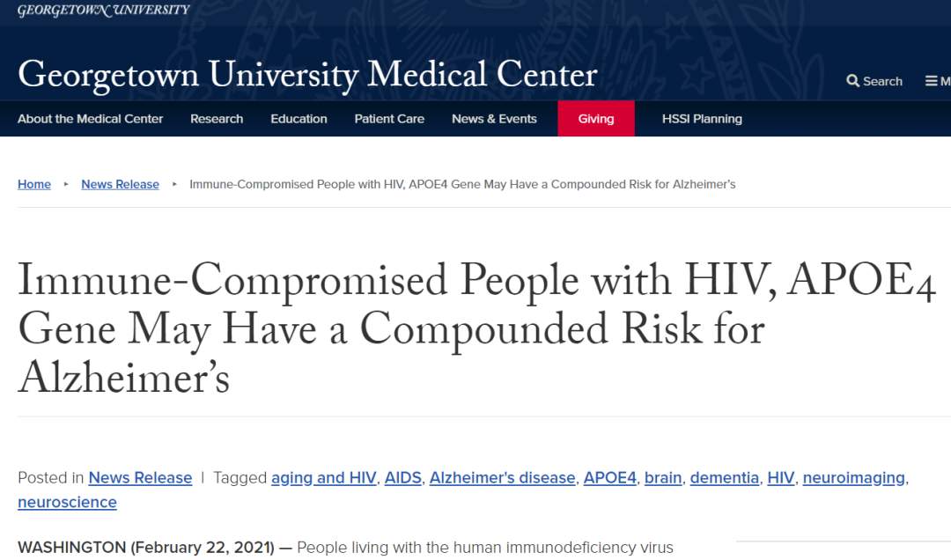Click the APOE4 tag link
This screenshot has height=560, width=951.
point(609,477)
